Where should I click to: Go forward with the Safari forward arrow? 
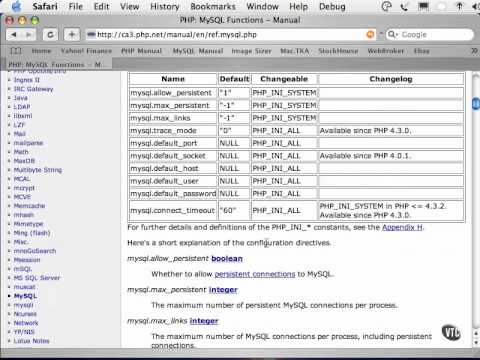[29, 34]
